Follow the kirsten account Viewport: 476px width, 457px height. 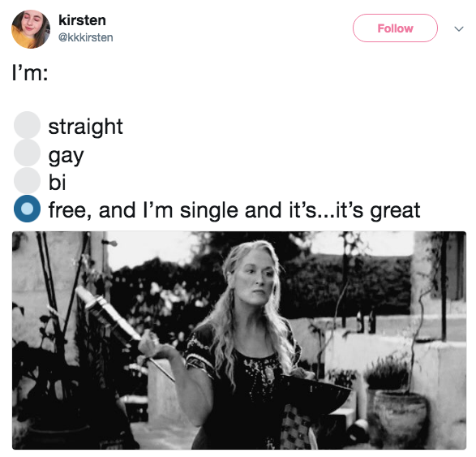coord(395,28)
